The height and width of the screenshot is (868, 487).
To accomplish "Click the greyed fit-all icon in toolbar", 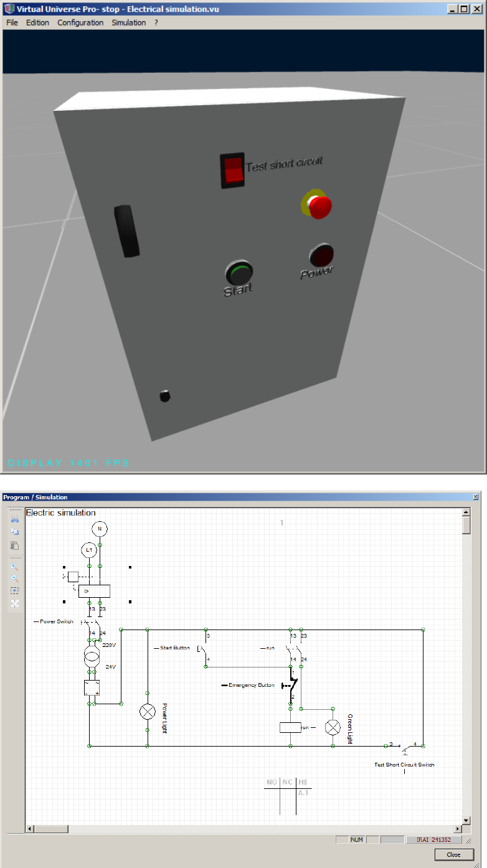I will [x=15, y=603].
